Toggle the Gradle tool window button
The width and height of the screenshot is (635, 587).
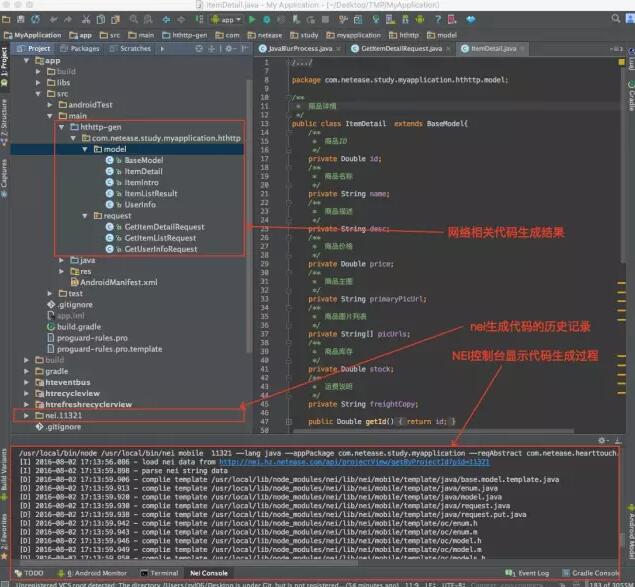click(x=629, y=97)
